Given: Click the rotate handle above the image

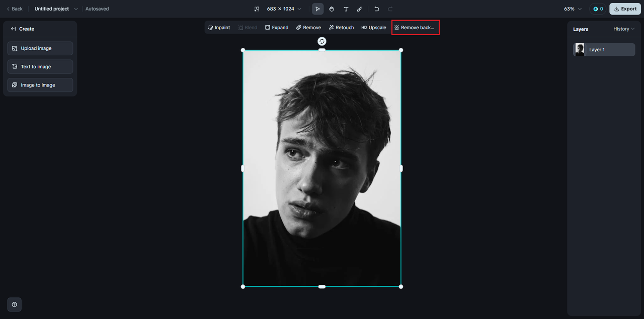Looking at the screenshot, I should pos(322,41).
